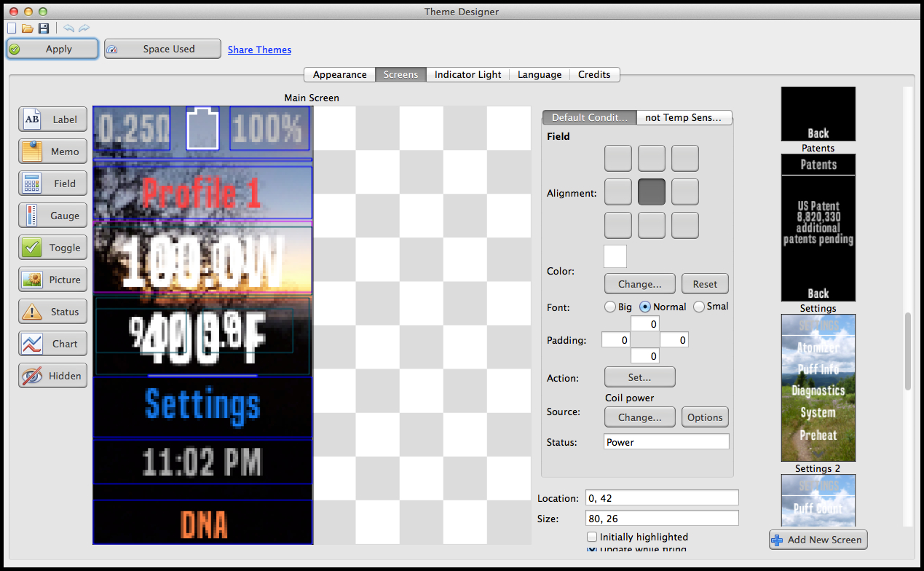This screenshot has width=924, height=571.
Task: Open the Indicator Light tab
Action: tap(467, 74)
